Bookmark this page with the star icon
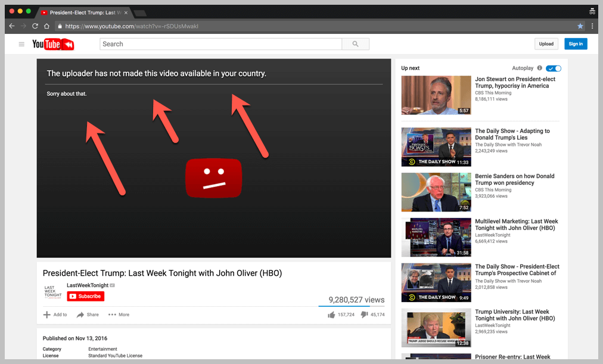 580,26
